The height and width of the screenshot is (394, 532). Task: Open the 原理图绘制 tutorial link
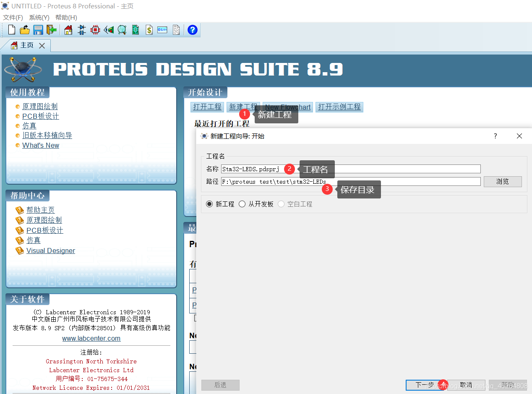coord(40,107)
